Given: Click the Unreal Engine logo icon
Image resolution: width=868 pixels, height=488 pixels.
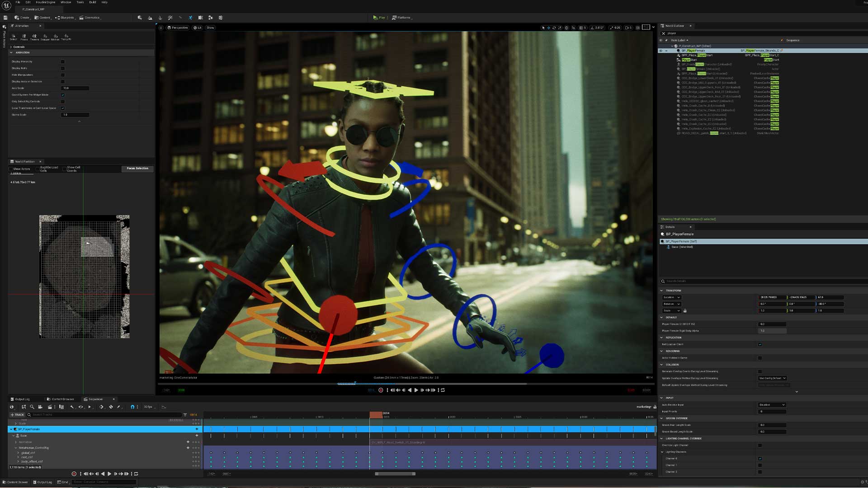Looking at the screenshot, I should pyautogui.click(x=6, y=6).
